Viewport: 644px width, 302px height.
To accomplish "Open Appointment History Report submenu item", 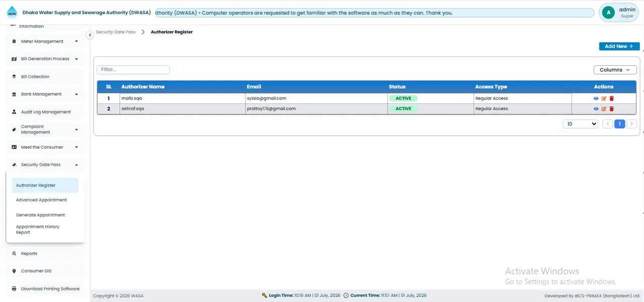I will click(x=45, y=230).
